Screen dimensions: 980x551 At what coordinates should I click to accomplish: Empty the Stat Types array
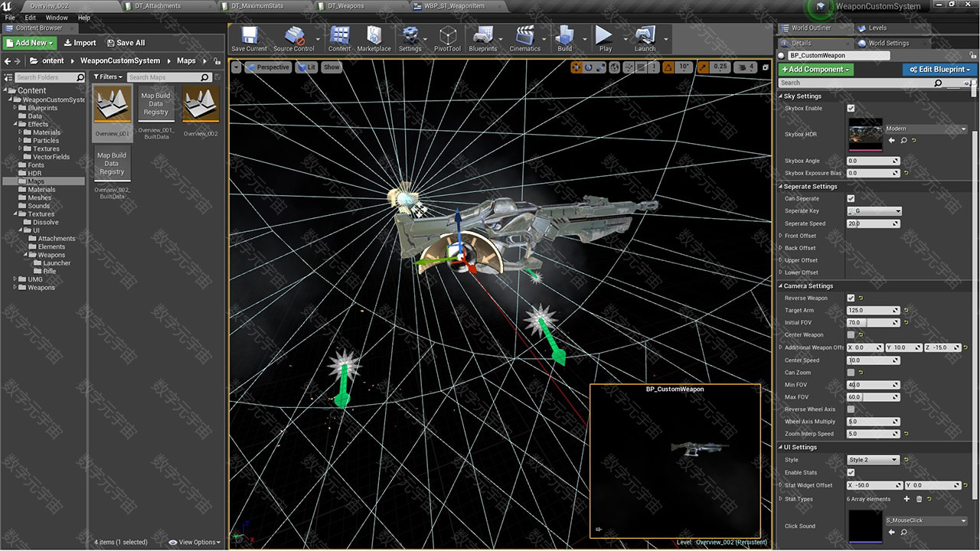pos(919,499)
